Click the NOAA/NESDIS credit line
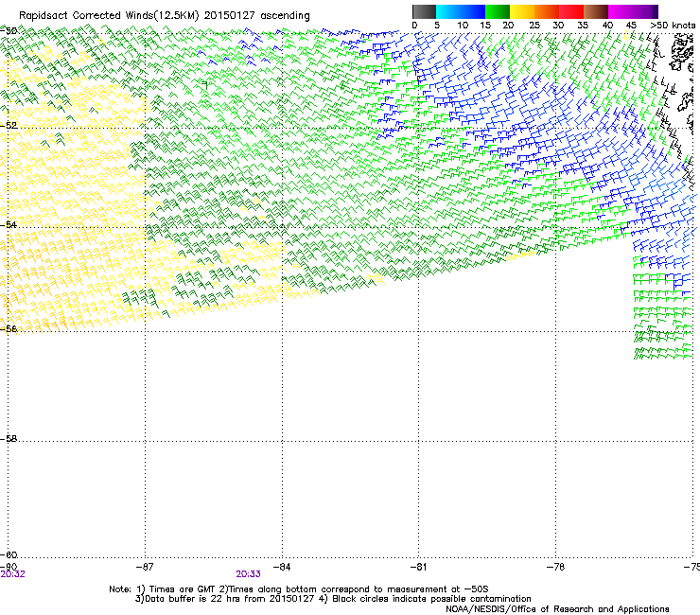 557,609
